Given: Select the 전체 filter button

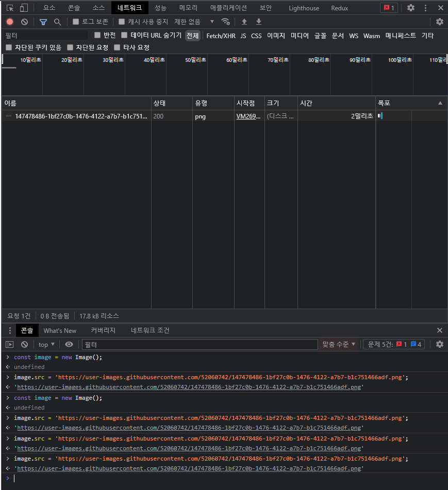Looking at the screenshot, I should 193,36.
